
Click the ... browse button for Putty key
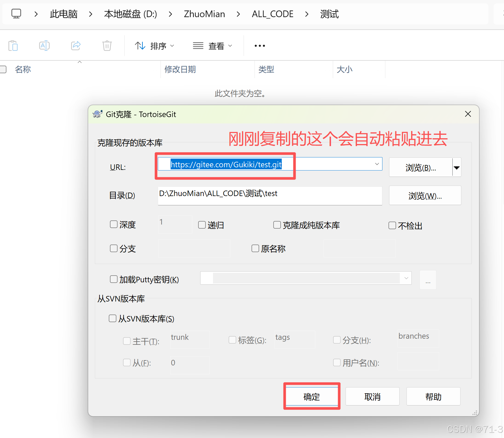tap(428, 280)
